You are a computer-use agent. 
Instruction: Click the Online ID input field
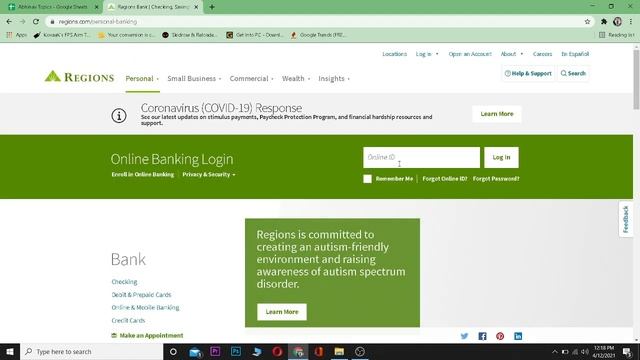(x=421, y=158)
